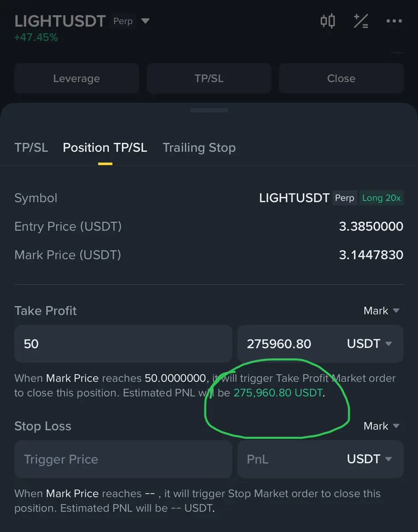
Task: Tap the TP/SL button
Action: (209, 79)
